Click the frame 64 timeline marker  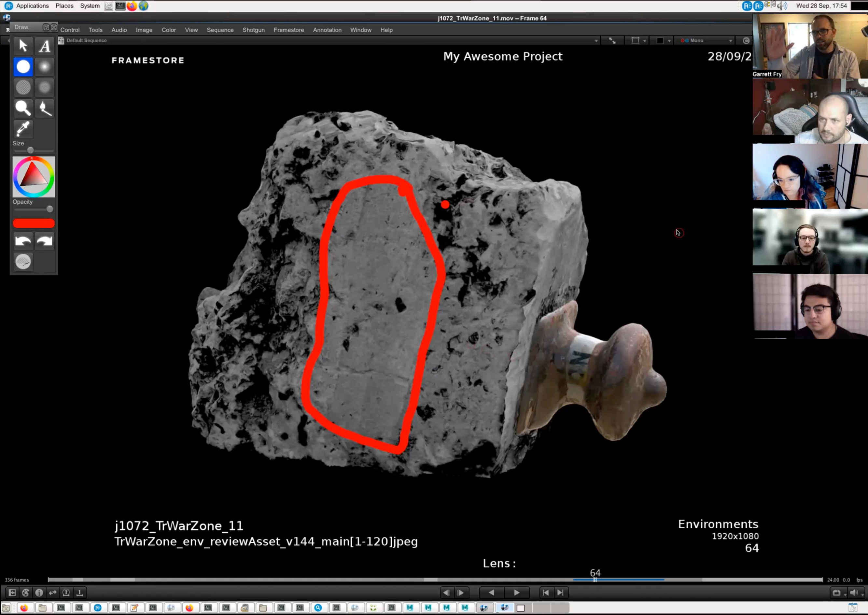595,580
